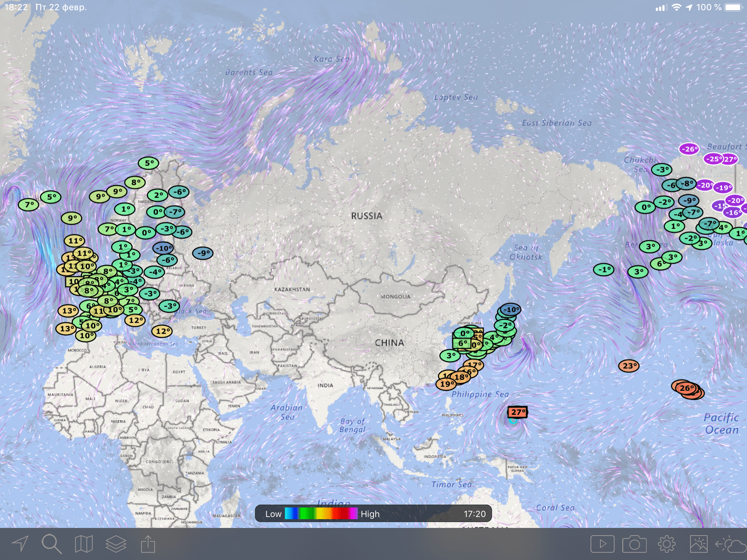Click the -1° marker in north Pacific
This screenshot has height=560, width=747.
tap(604, 270)
